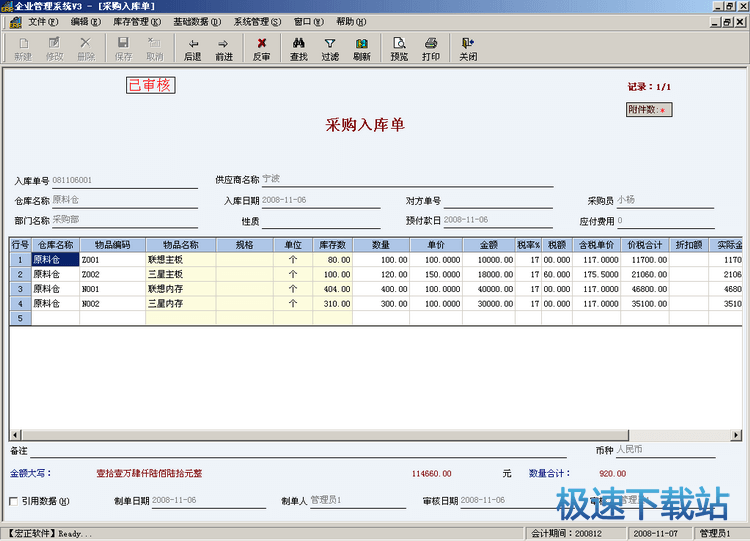
Task: Click item name cell 联想主板
Action: coord(180,260)
